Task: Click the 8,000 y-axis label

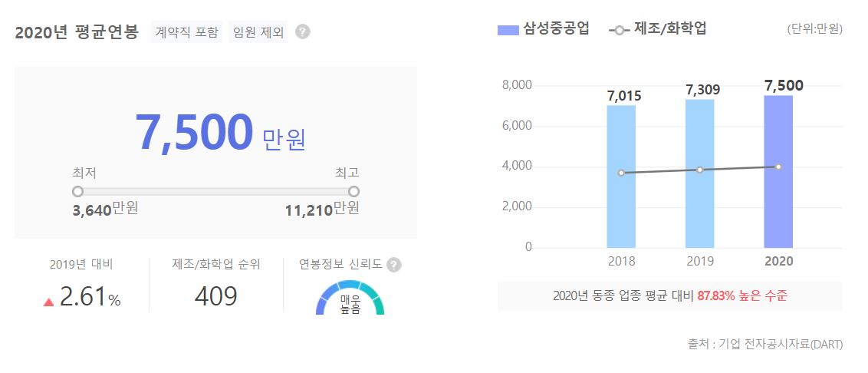Action: (517, 85)
